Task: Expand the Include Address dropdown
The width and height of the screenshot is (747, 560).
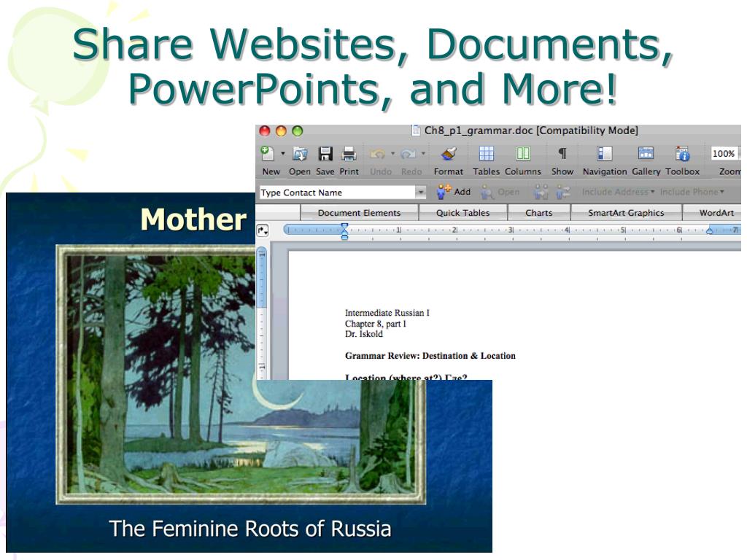Action: click(618, 192)
